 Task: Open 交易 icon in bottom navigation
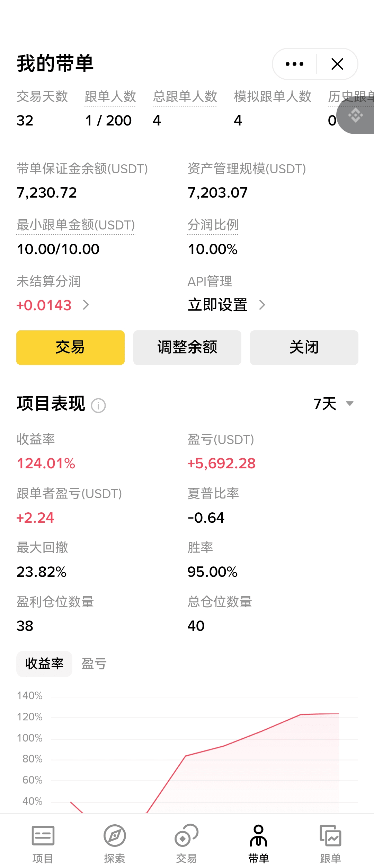[186, 843]
